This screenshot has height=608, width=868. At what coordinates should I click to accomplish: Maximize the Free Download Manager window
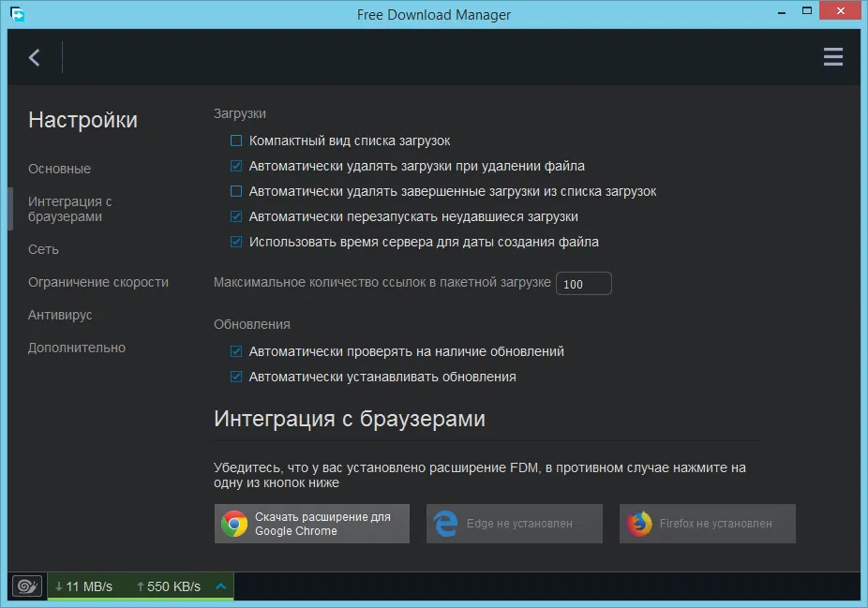(x=807, y=11)
